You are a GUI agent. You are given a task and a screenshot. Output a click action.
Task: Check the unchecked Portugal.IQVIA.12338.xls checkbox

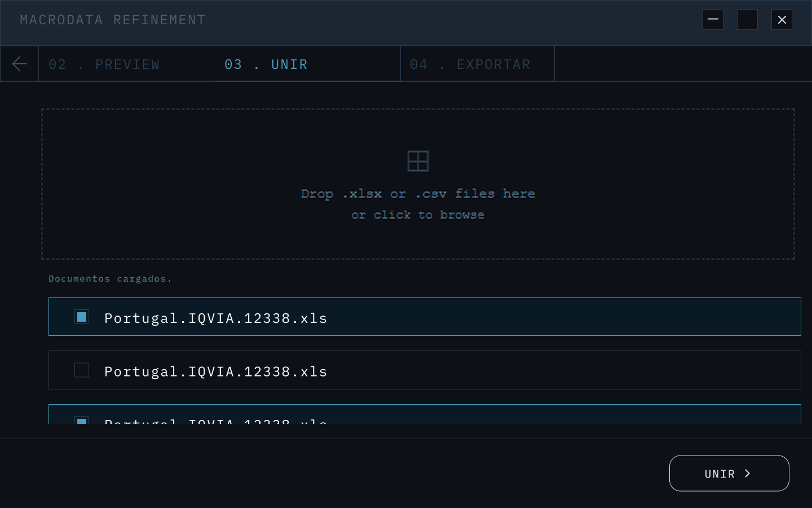click(82, 370)
